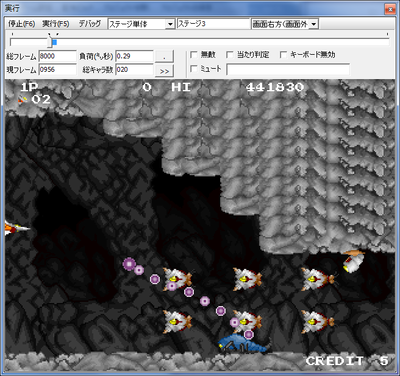Click the ステージ3 stage name field
This screenshot has height=376, width=400.
(213, 24)
